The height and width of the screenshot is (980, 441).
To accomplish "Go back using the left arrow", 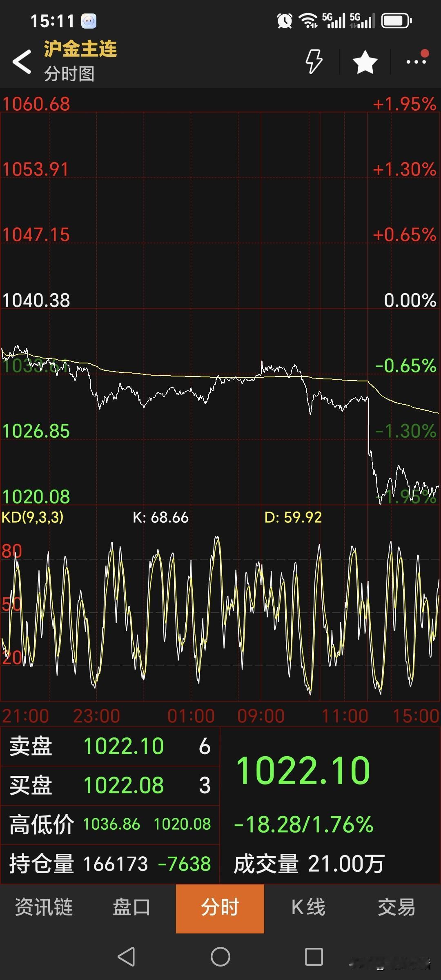I will coord(22,62).
